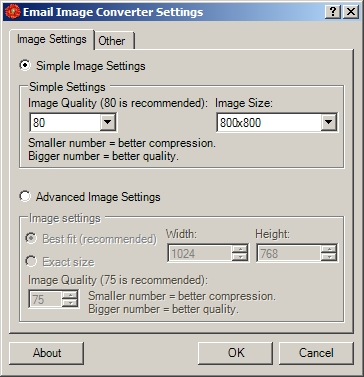364x377 pixels.
Task: Open the Image Settings tab
Action: pos(52,39)
